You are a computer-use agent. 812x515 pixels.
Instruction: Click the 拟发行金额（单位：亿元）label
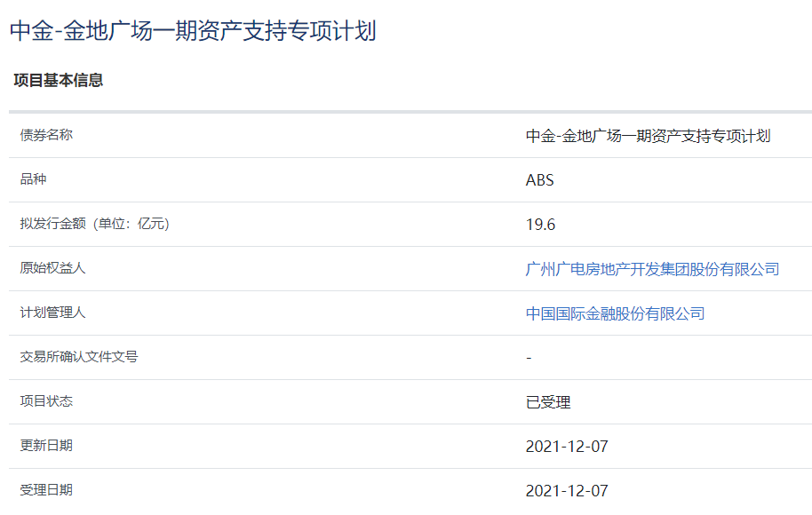[95, 224]
